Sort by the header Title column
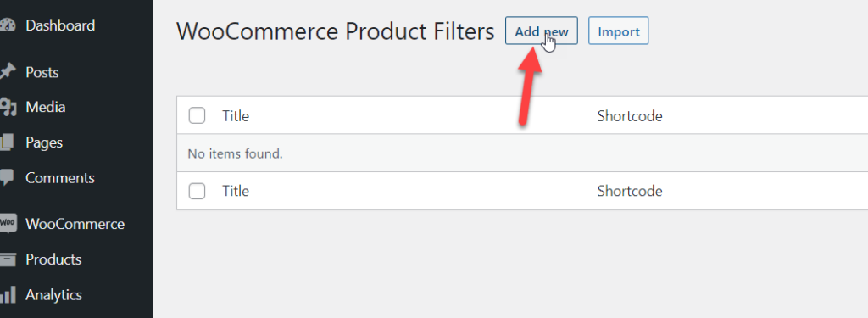Screen dimensions: 868x318 coord(236,116)
